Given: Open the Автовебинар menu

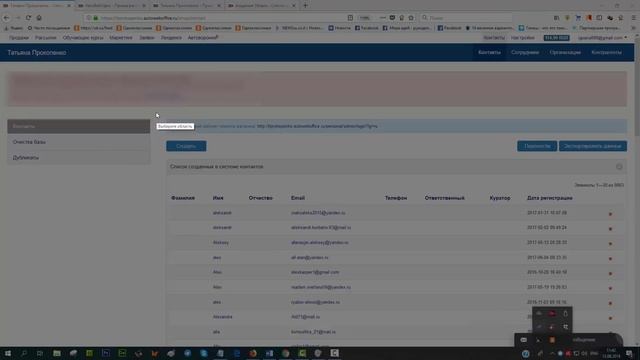Looking at the screenshot, I should click(203, 38).
